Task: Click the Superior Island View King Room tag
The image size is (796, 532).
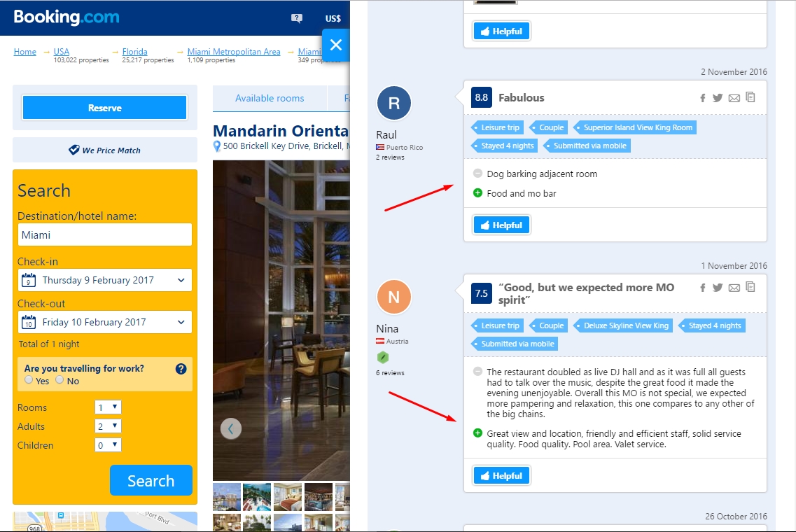Action: [634, 127]
